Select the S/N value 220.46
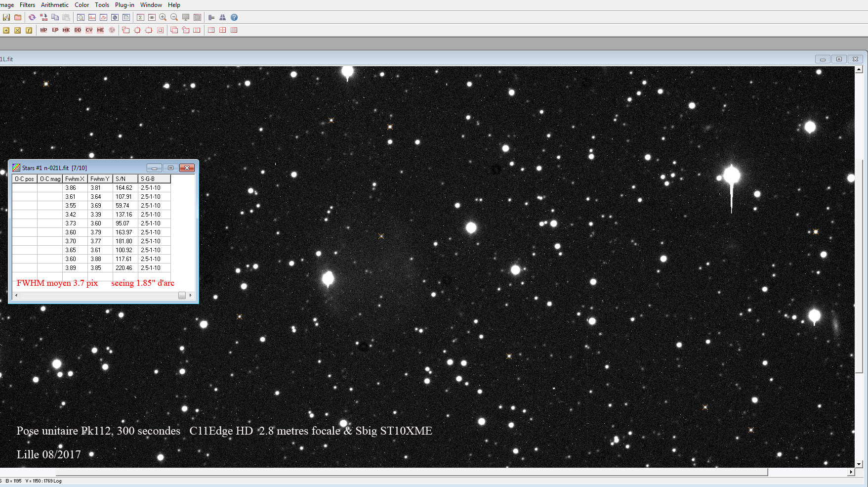This screenshot has height=487, width=868. (124, 268)
